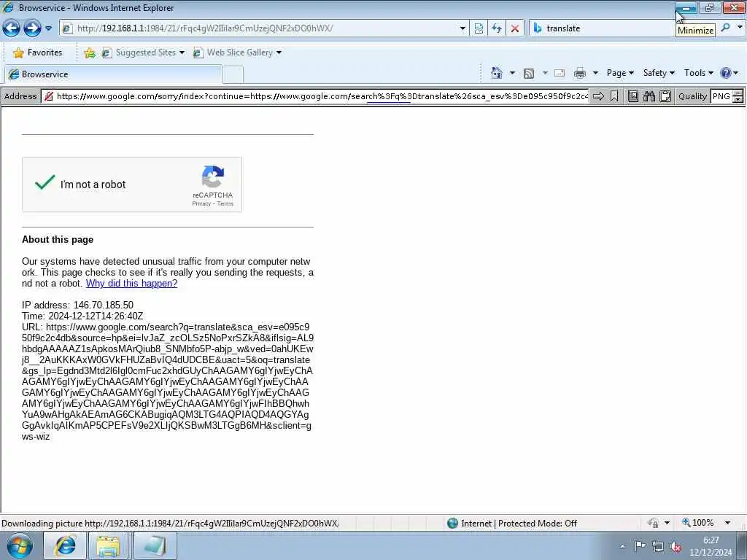The image size is (747, 560).
Task: Open the reCAPTCHA Privacy link
Action: pyautogui.click(x=201, y=204)
